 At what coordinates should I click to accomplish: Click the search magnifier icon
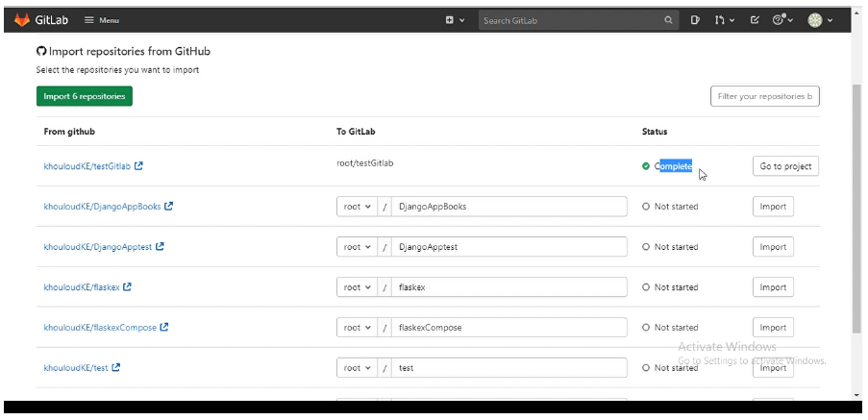[668, 20]
